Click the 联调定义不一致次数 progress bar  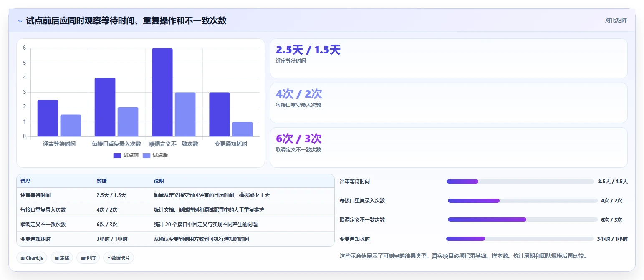[x=523, y=219]
